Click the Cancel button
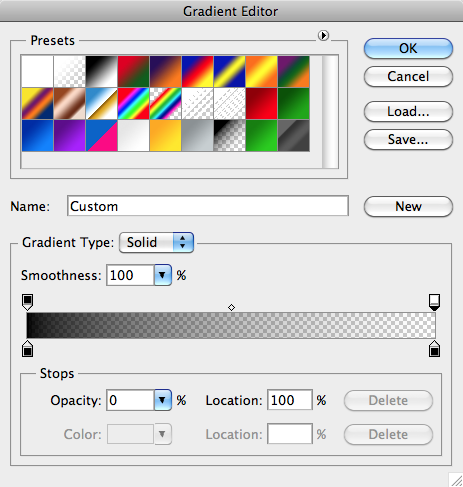The width and height of the screenshot is (463, 487). click(x=408, y=76)
